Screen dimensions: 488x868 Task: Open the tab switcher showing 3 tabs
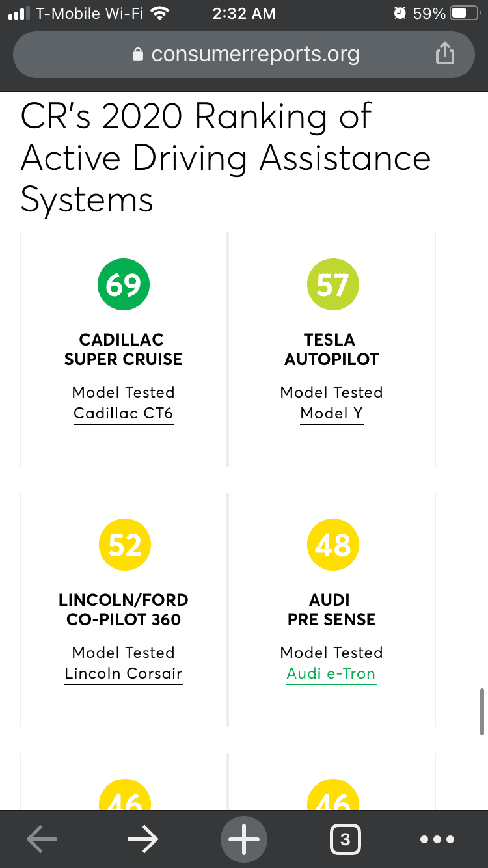tap(346, 839)
